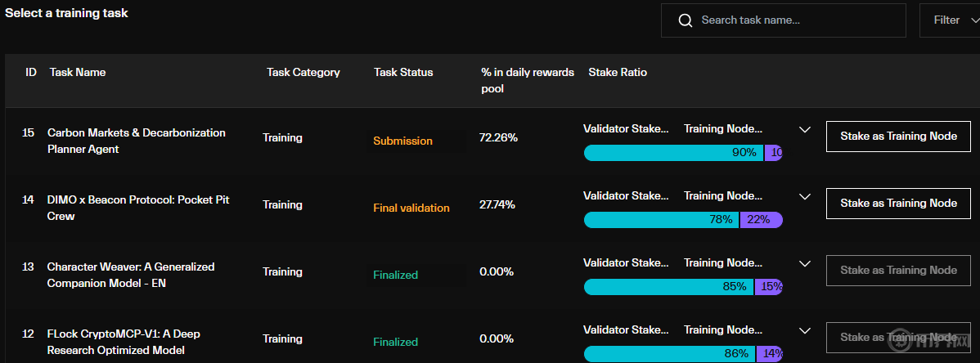Screen dimensions: 980x363
Task: Open the Filter dropdown
Action: (x=949, y=20)
